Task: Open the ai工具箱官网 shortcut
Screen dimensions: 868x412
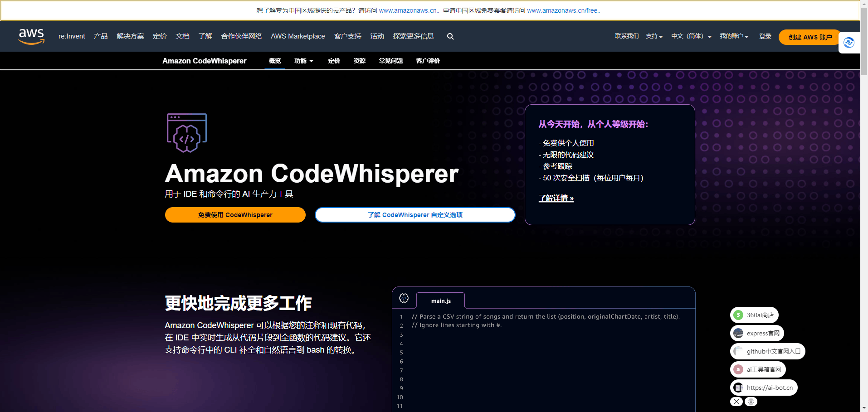Action: click(x=757, y=369)
